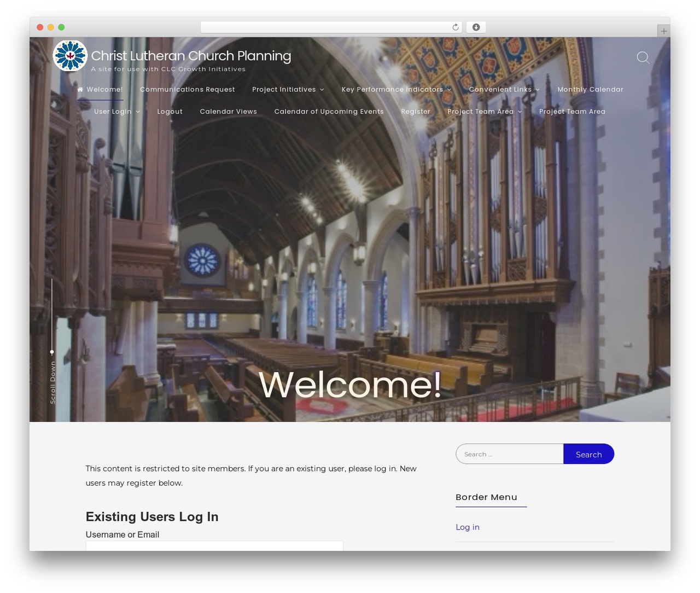Click the Existing Users Log In heading
700x593 pixels.
[x=152, y=516]
